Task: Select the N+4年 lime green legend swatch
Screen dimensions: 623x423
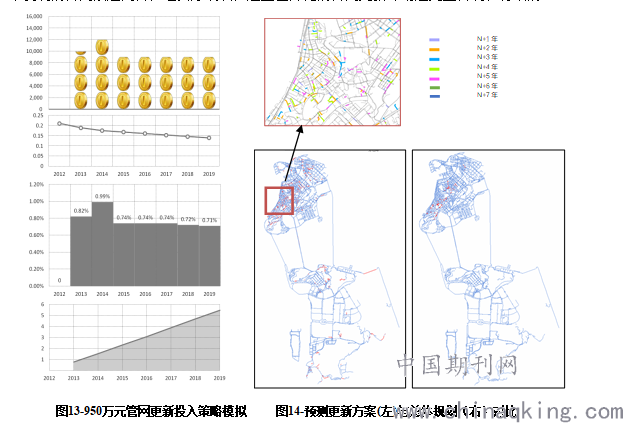Action: pos(434,69)
